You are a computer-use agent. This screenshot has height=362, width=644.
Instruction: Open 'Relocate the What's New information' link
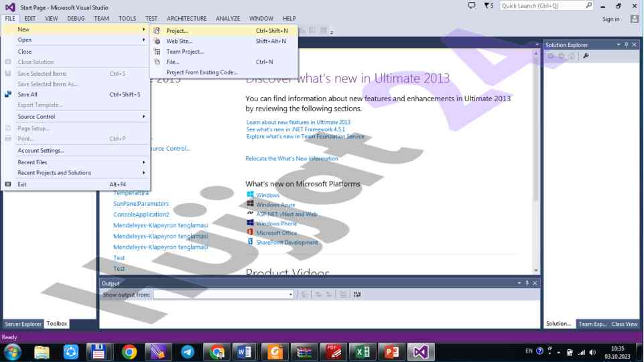tap(292, 158)
